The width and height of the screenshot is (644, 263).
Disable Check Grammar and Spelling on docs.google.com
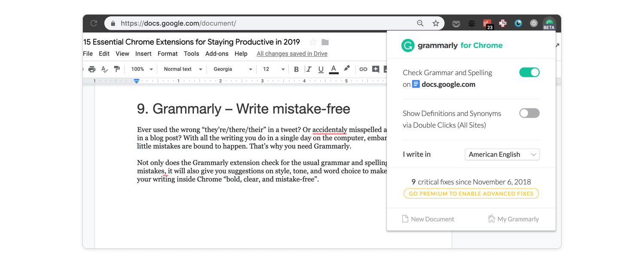pos(529,72)
